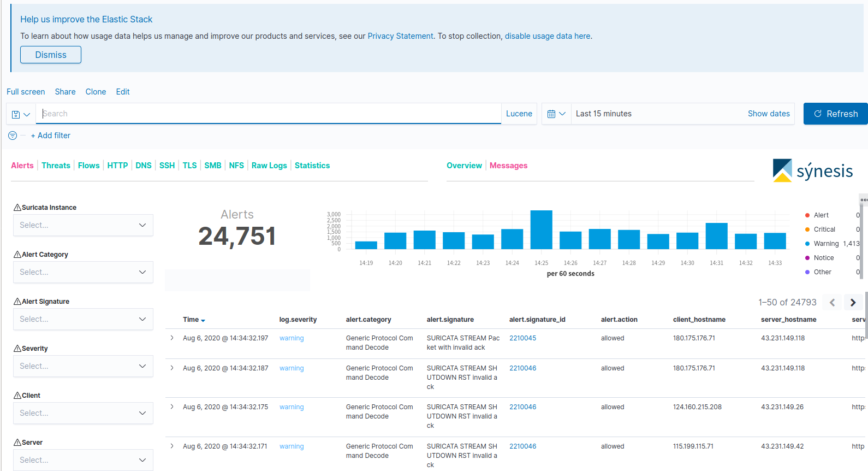Dismiss the Elastic Stack usage banner
868x471 pixels.
click(51, 55)
